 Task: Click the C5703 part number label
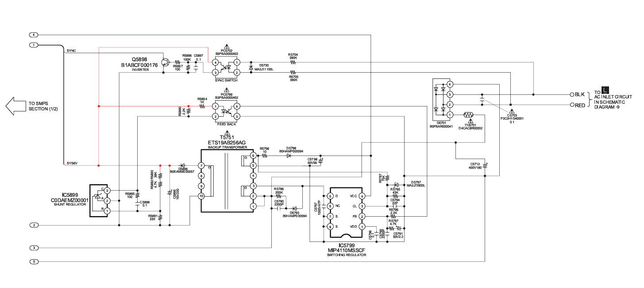pos(513,119)
